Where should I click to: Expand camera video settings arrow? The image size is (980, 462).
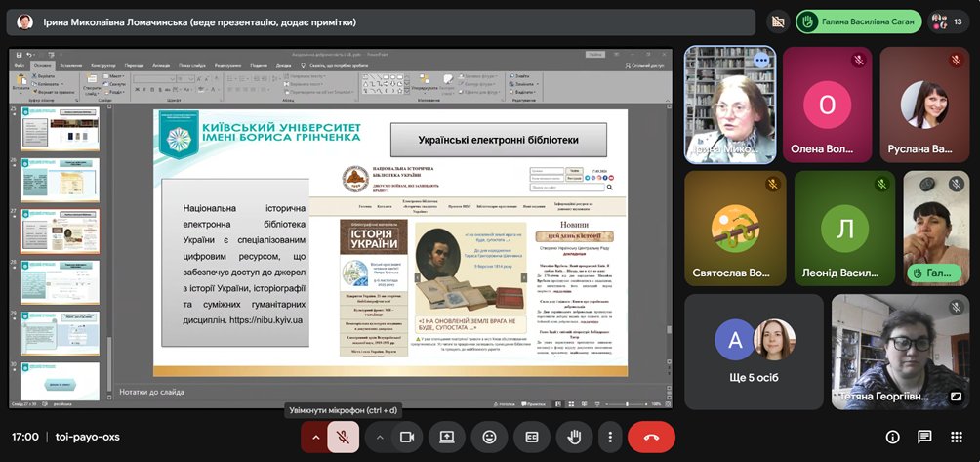(x=380, y=437)
